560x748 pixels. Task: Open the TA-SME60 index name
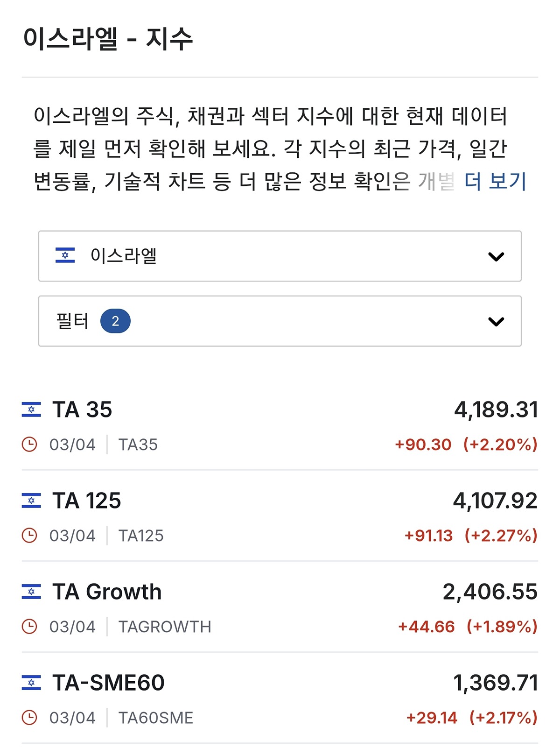(108, 683)
